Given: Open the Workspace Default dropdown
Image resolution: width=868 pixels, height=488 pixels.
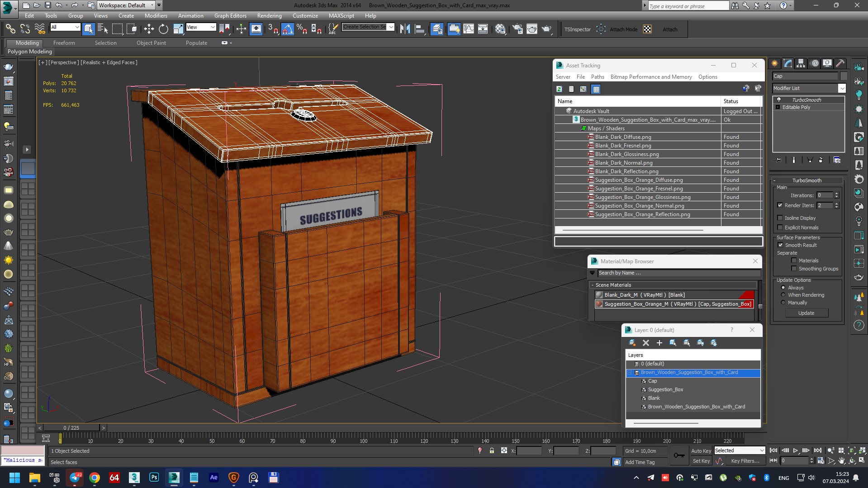Looking at the screenshot, I should point(126,5).
